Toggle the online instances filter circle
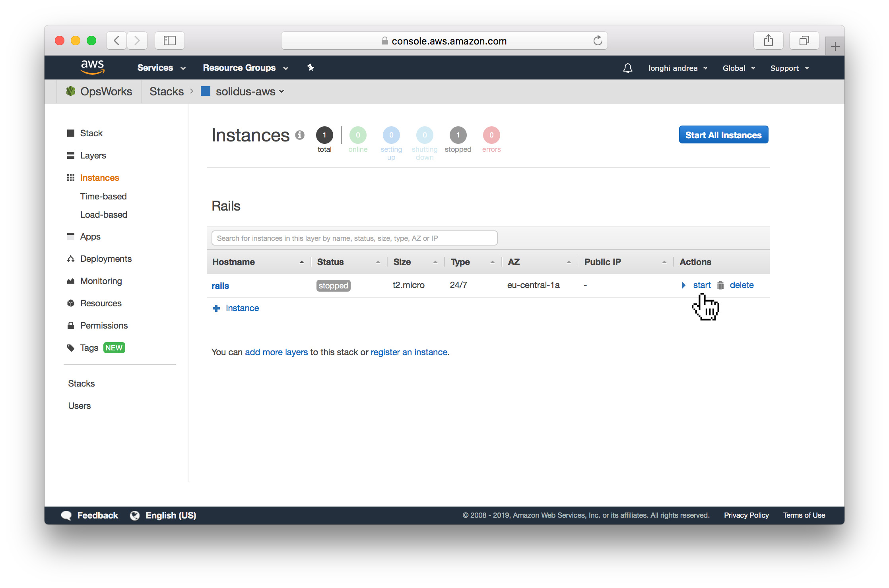The image size is (889, 588). point(358,135)
